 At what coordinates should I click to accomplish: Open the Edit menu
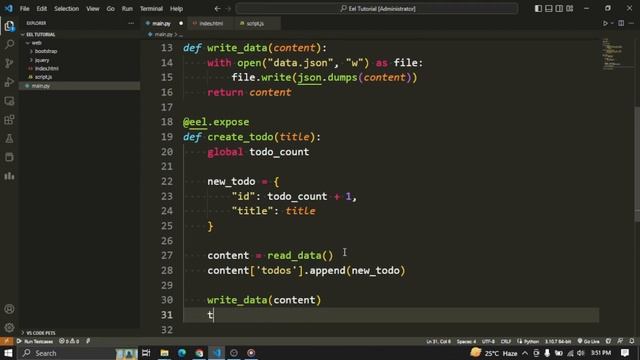click(42, 9)
